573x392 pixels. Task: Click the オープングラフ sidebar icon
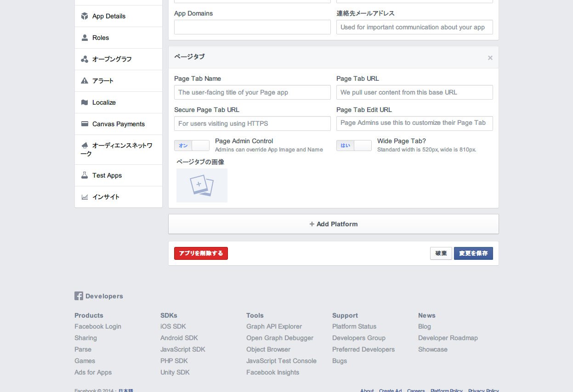click(x=85, y=59)
